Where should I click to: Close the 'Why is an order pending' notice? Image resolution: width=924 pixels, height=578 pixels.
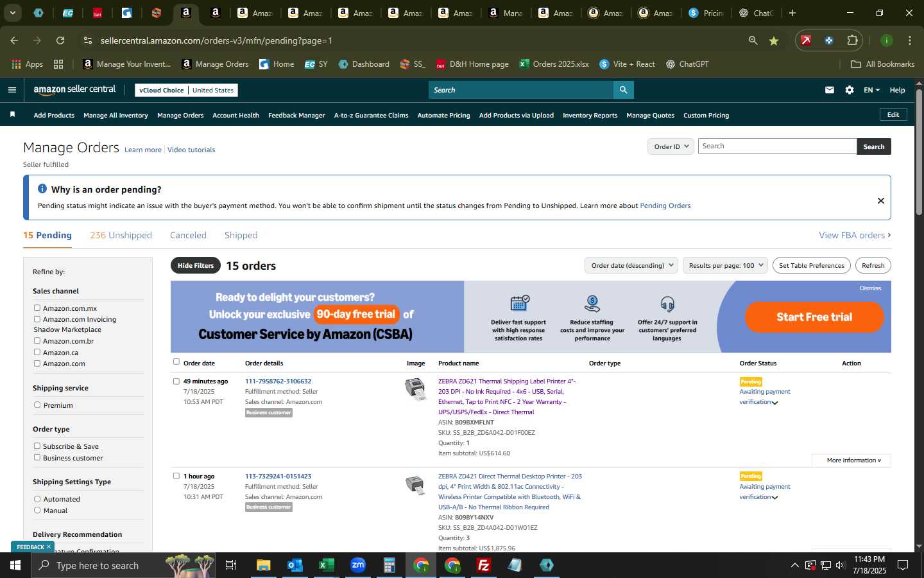881,200
